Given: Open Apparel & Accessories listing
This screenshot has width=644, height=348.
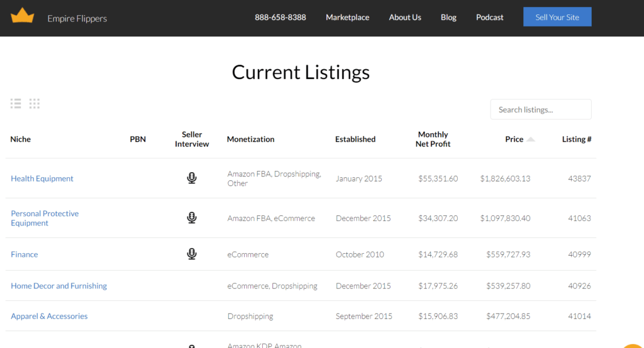Looking at the screenshot, I should pos(49,316).
